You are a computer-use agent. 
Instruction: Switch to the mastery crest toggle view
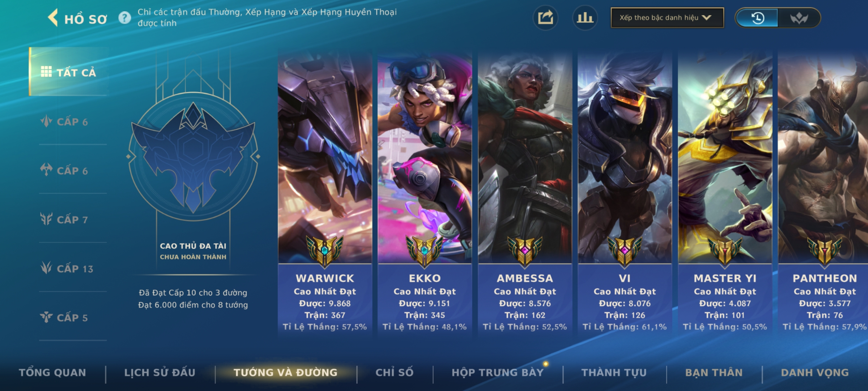point(799,18)
